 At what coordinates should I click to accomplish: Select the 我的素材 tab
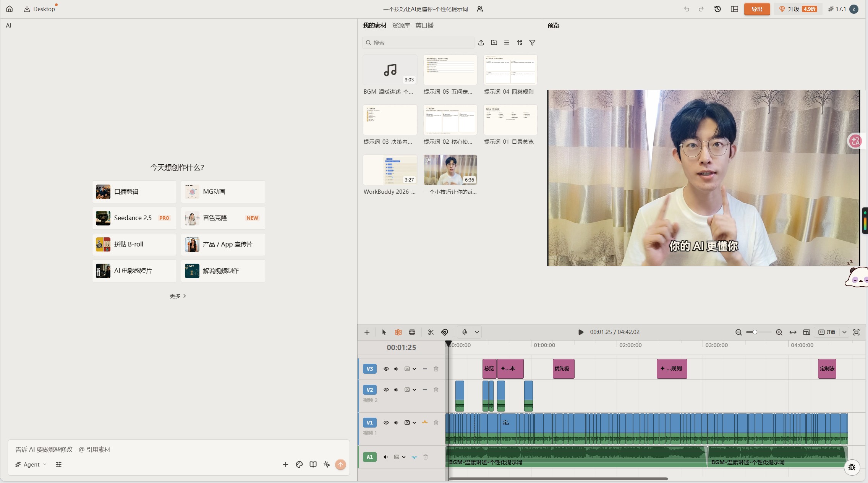[x=374, y=25]
